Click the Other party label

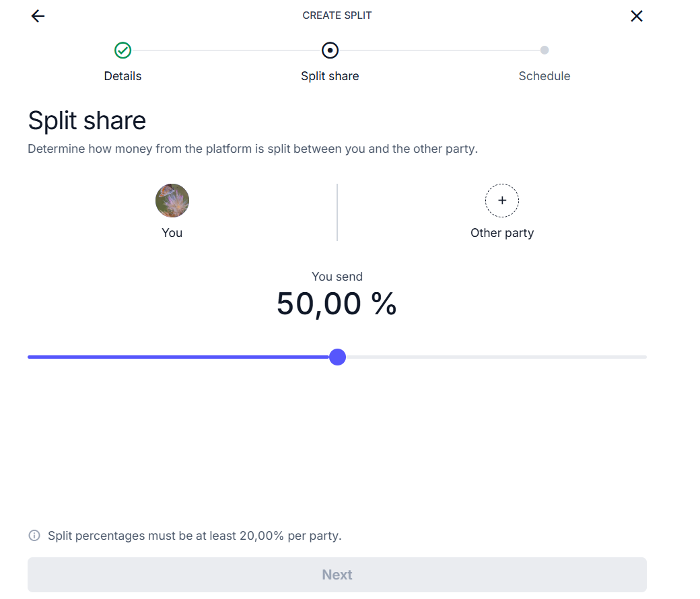pos(502,233)
